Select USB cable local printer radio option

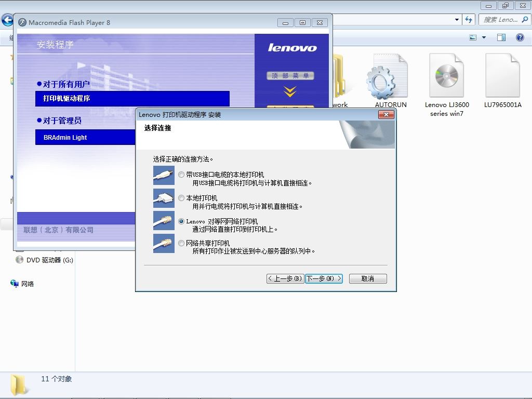[x=181, y=175]
